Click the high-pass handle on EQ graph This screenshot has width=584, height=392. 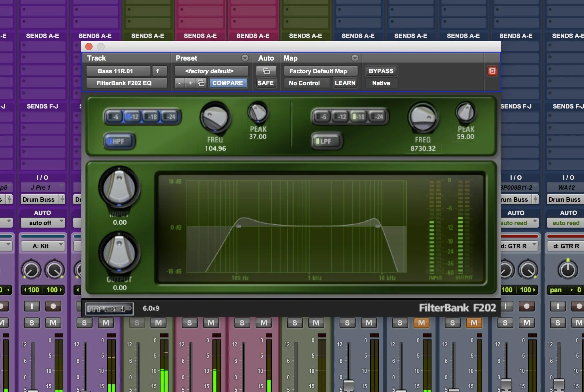coord(239,226)
